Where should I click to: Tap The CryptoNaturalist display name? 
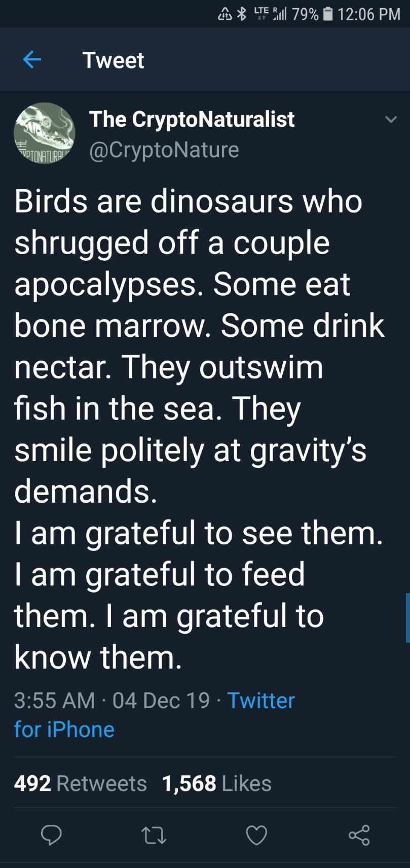point(192,119)
